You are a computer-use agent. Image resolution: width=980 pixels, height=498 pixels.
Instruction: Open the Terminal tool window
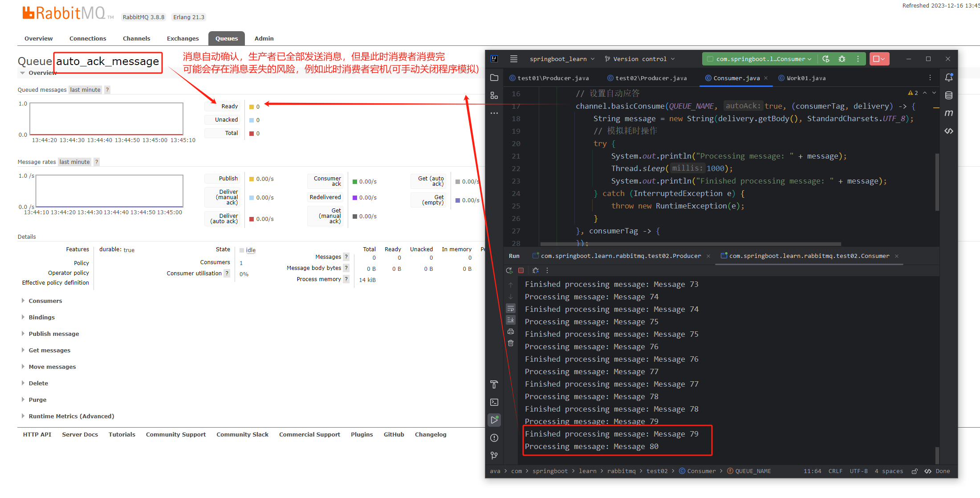click(494, 402)
